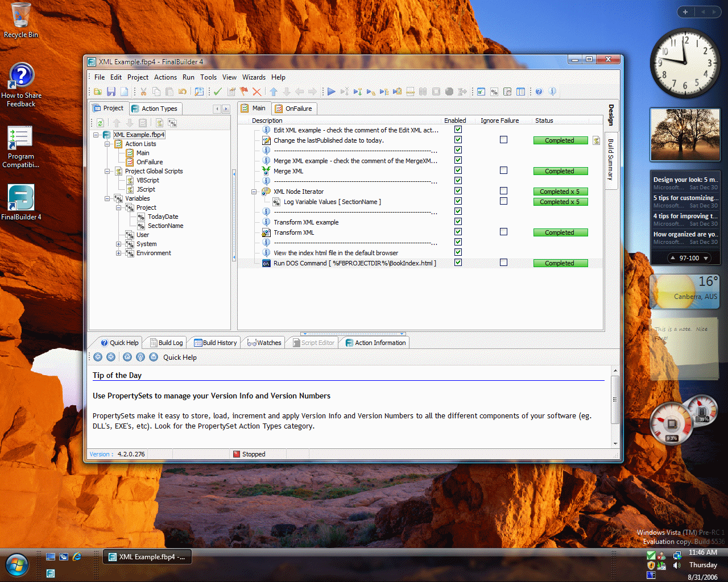Click the variables percent icon in main toolbar

pos(494,92)
